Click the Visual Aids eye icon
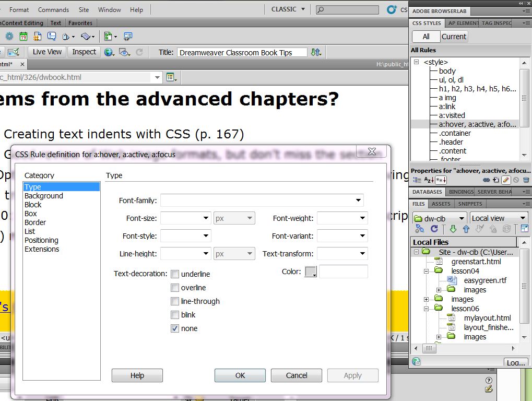532x401 pixels. (x=124, y=52)
